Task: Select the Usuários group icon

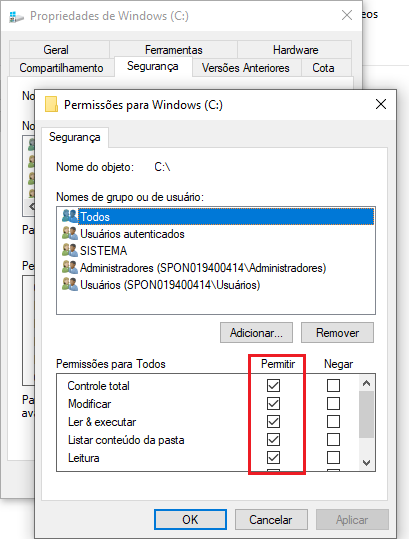Action: pos(70,284)
